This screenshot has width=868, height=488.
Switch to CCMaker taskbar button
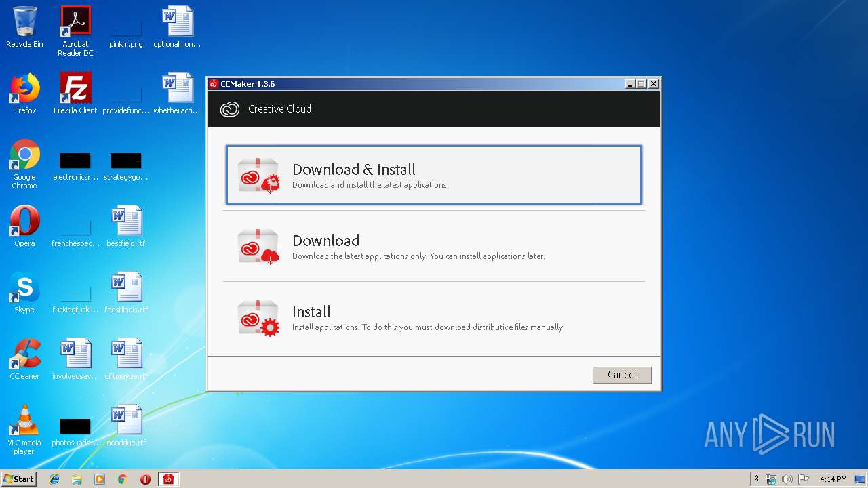pos(168,479)
